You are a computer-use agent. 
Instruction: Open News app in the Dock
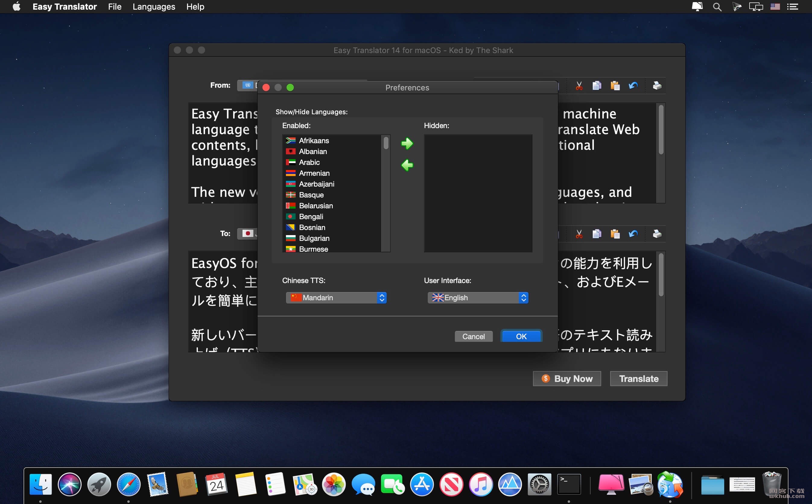[451, 484]
